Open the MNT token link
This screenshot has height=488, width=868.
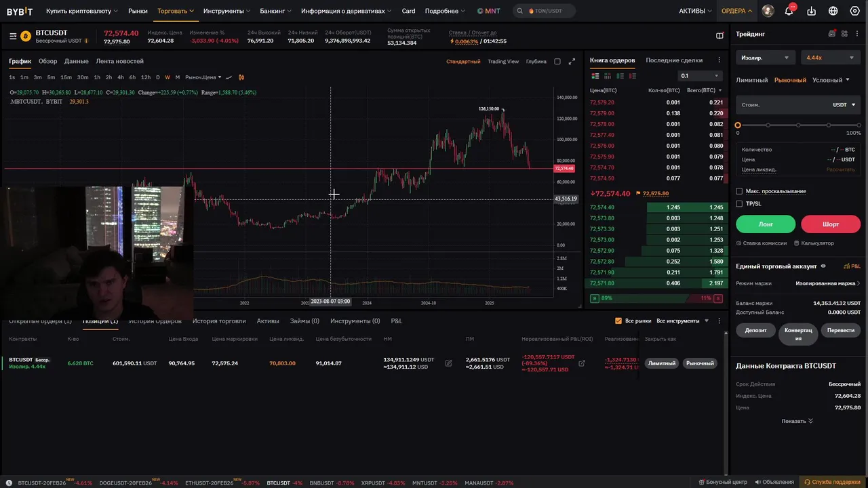coord(488,11)
